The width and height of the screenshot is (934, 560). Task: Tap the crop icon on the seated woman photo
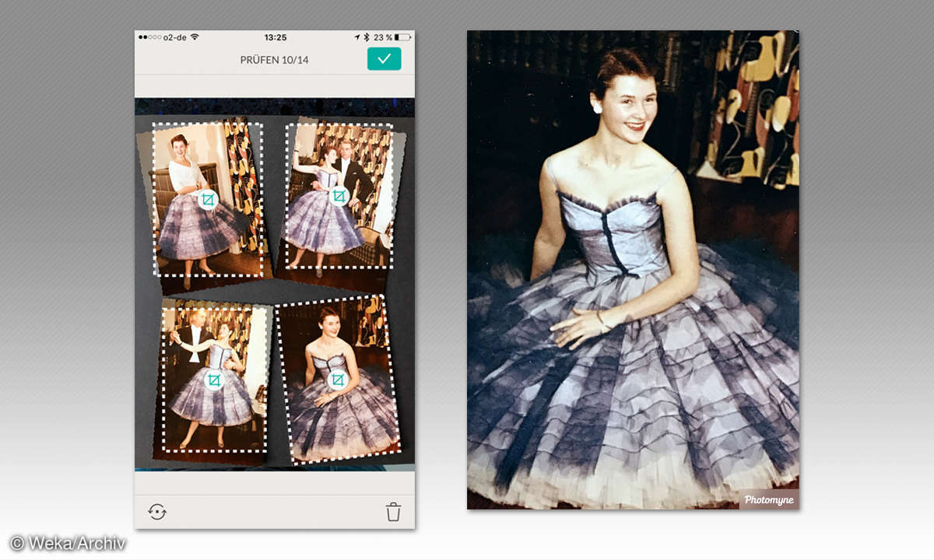[337, 380]
